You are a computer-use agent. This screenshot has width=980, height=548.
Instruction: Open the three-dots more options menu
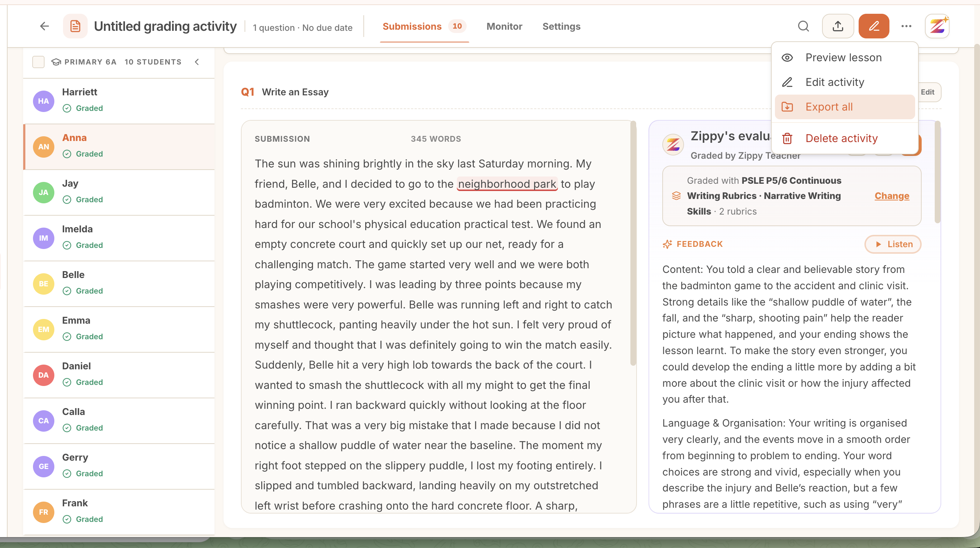[906, 26]
